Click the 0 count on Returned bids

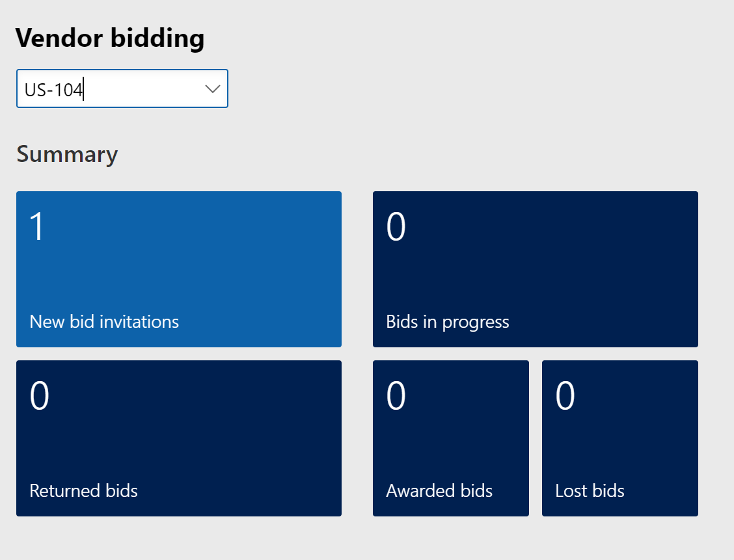39,396
